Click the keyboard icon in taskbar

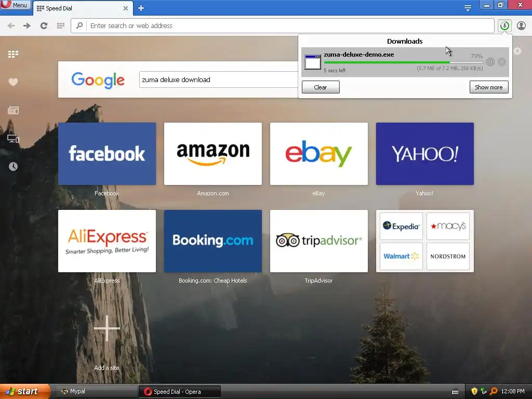tap(455, 392)
